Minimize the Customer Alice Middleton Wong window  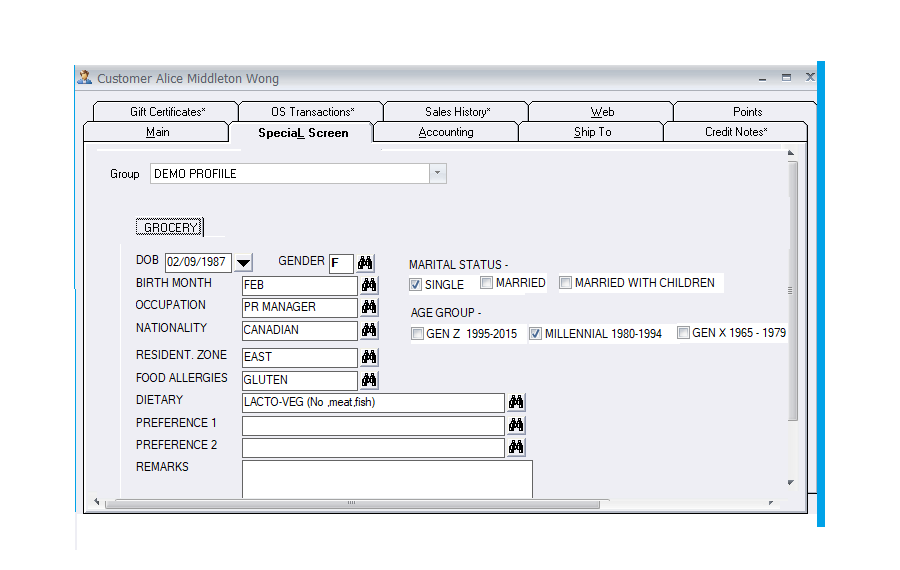(762, 78)
